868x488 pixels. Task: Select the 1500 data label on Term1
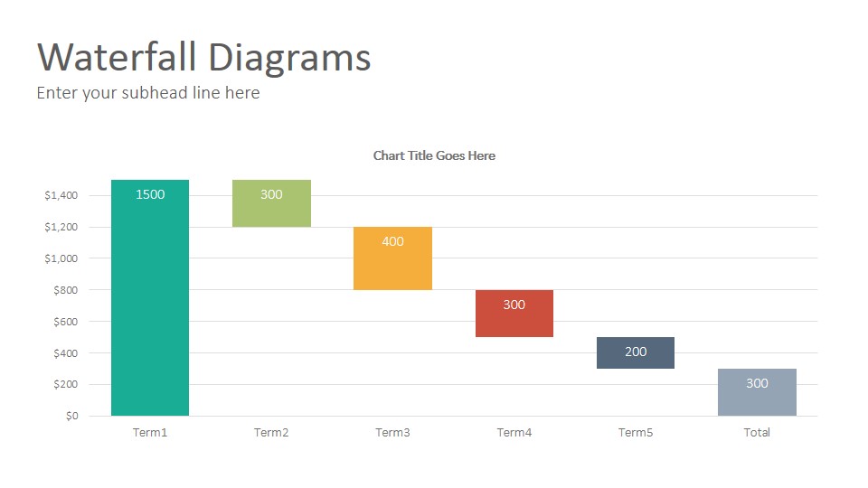[x=150, y=194]
